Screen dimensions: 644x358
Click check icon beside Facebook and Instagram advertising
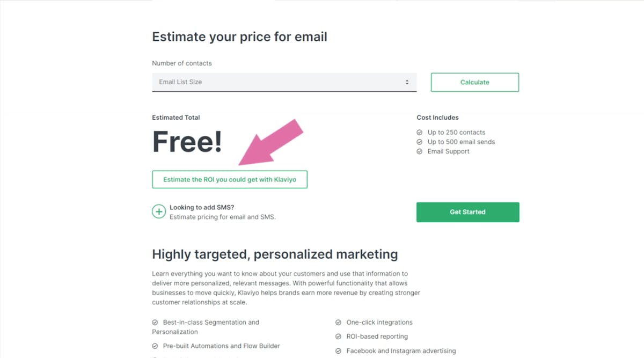click(x=339, y=351)
